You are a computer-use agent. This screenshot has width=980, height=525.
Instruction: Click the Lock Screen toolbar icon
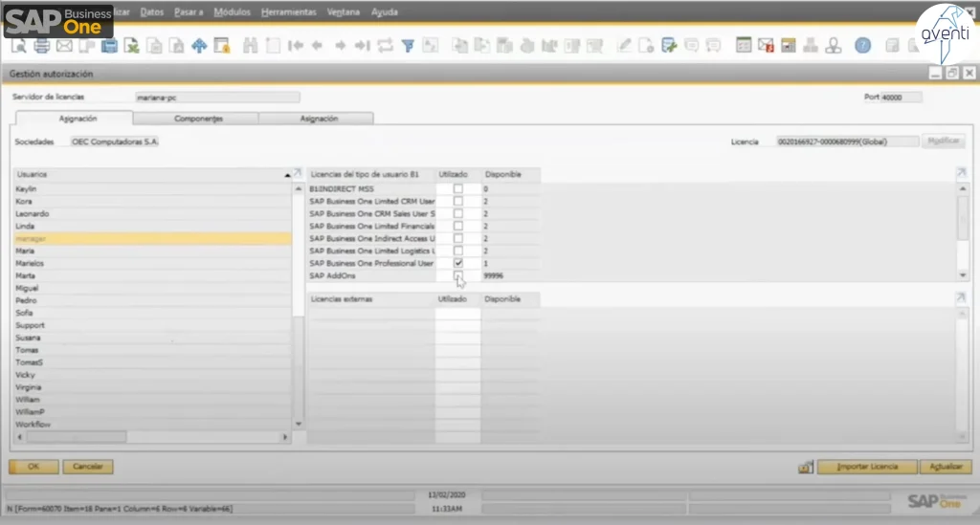[222, 46]
